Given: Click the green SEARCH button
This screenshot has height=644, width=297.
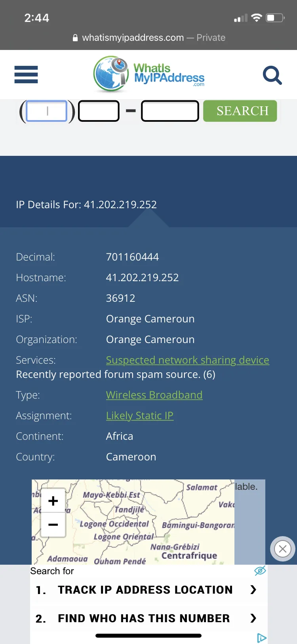Looking at the screenshot, I should pos(240,111).
